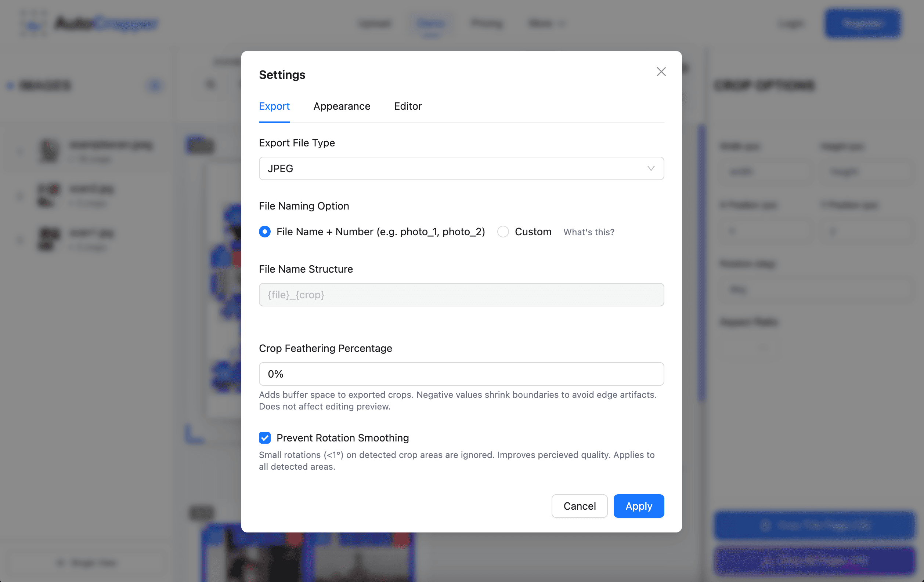This screenshot has width=924, height=582.
Task: Open the "What's this?" help link
Action: pos(589,232)
